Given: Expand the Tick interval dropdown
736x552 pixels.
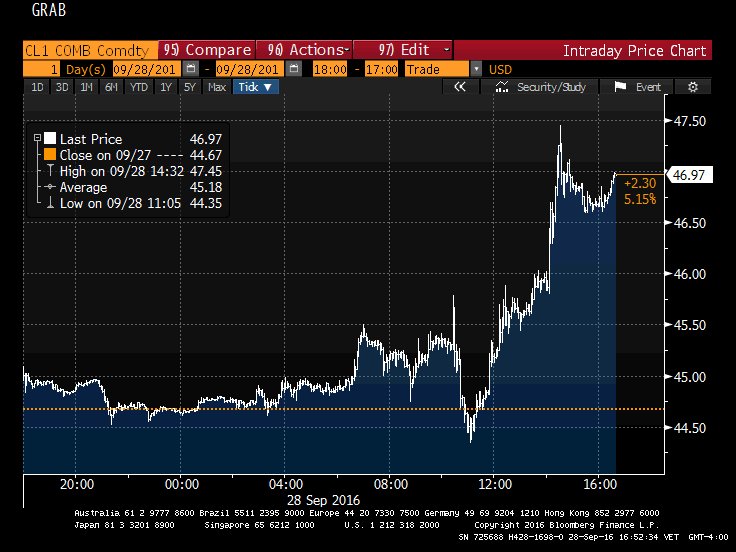Looking at the screenshot, I should (256, 87).
